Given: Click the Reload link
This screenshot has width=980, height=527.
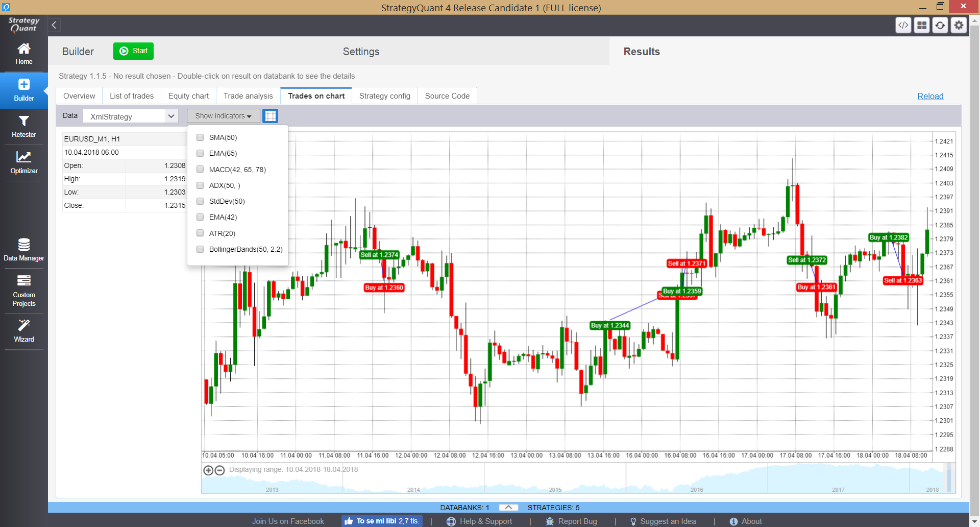Looking at the screenshot, I should [930, 96].
